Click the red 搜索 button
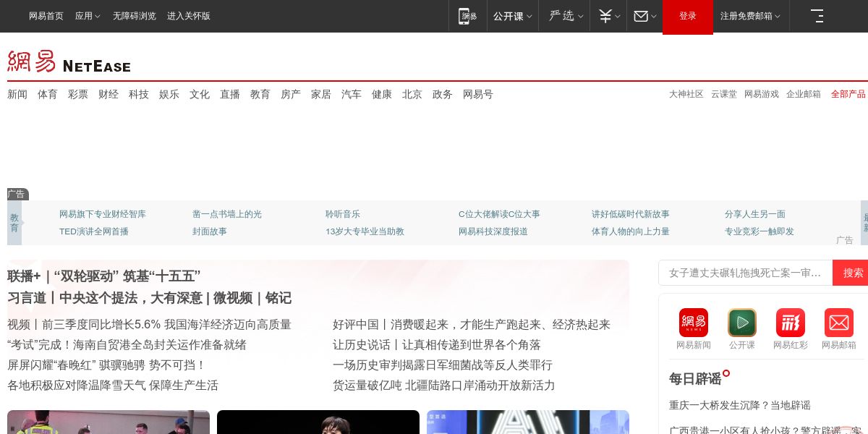868x434 pixels. click(x=852, y=273)
